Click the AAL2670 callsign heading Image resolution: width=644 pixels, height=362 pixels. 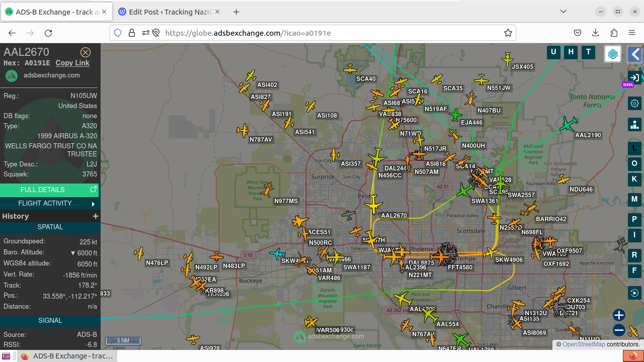[x=27, y=52]
